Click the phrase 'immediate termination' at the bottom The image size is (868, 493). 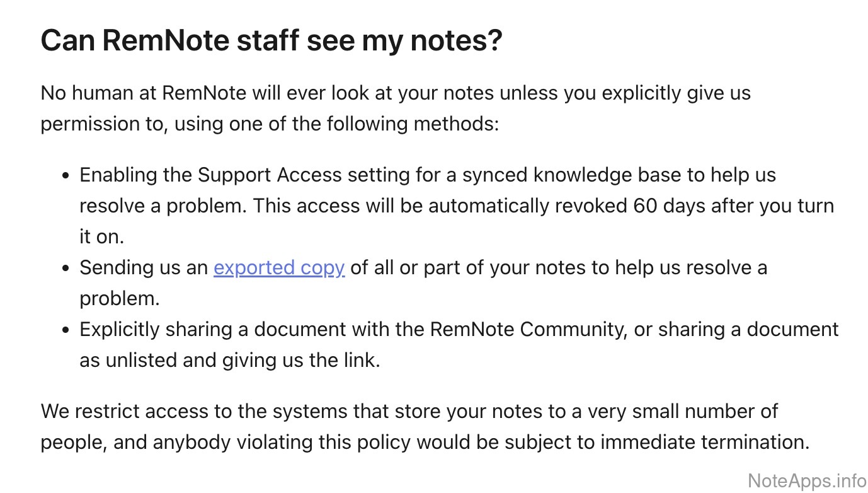tap(704, 442)
